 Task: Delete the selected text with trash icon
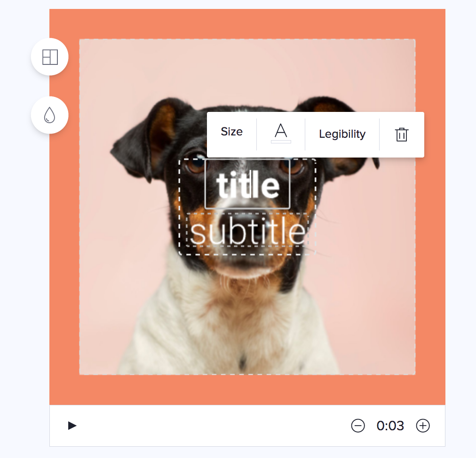[401, 134]
